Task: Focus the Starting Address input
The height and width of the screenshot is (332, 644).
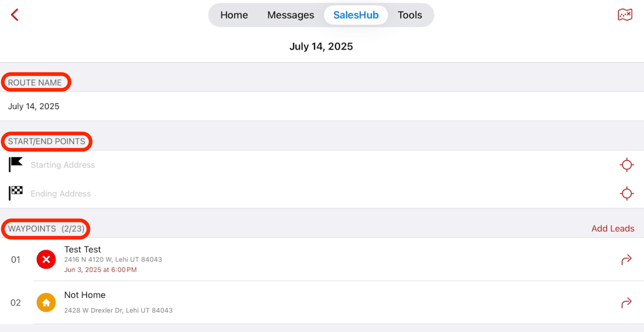Action: point(184,165)
